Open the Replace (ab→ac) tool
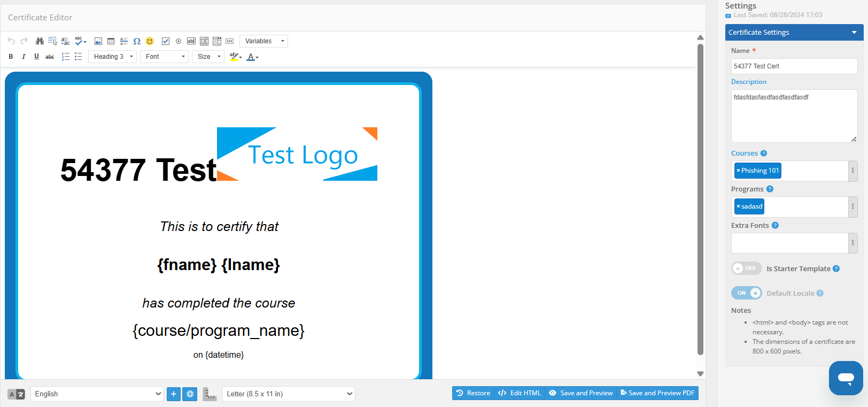868x407 pixels. (66, 41)
